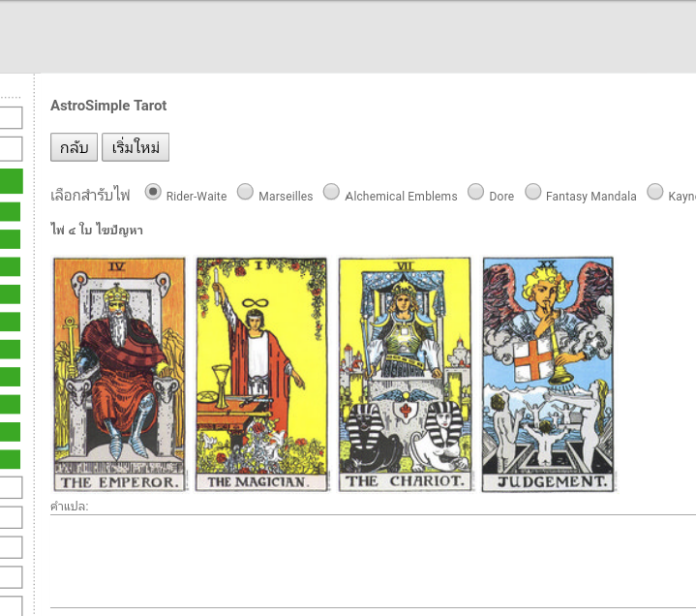Click the second empty sidebar box from top

click(x=11, y=148)
